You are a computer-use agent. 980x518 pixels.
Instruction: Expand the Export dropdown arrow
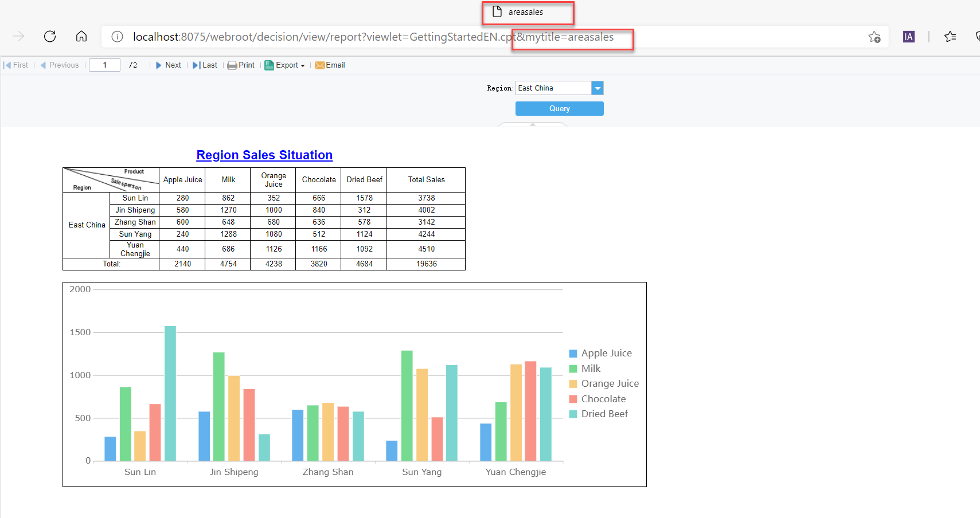pyautogui.click(x=302, y=65)
